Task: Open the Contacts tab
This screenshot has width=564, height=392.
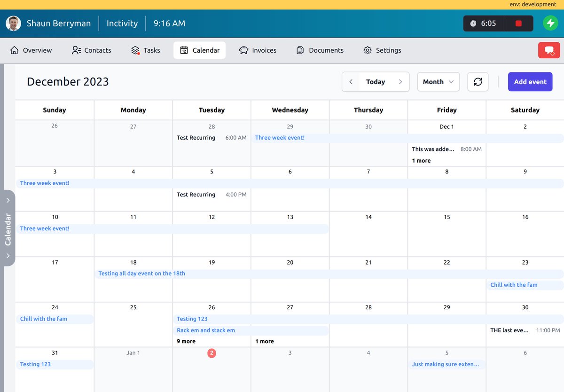Action: click(x=92, y=50)
